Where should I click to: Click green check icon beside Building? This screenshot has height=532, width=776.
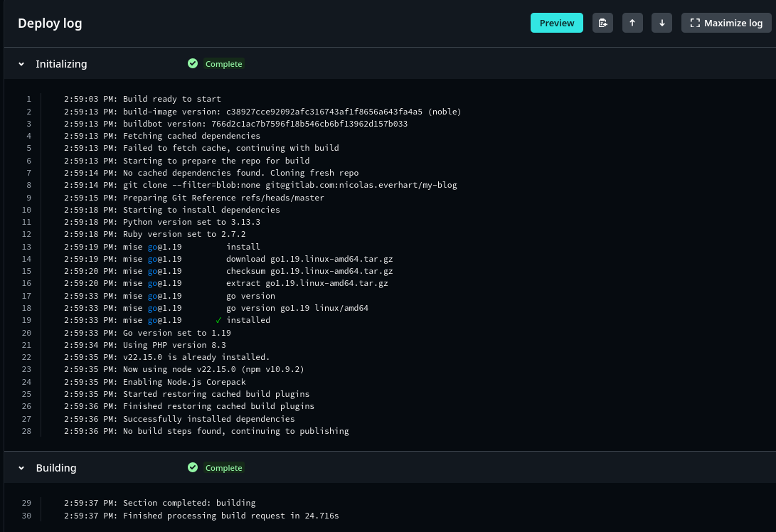(193, 467)
